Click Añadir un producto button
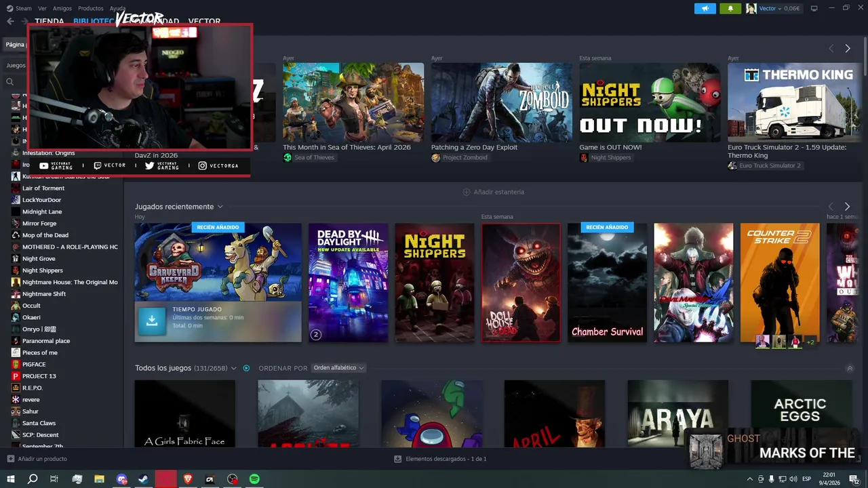The image size is (868, 488). [37, 459]
